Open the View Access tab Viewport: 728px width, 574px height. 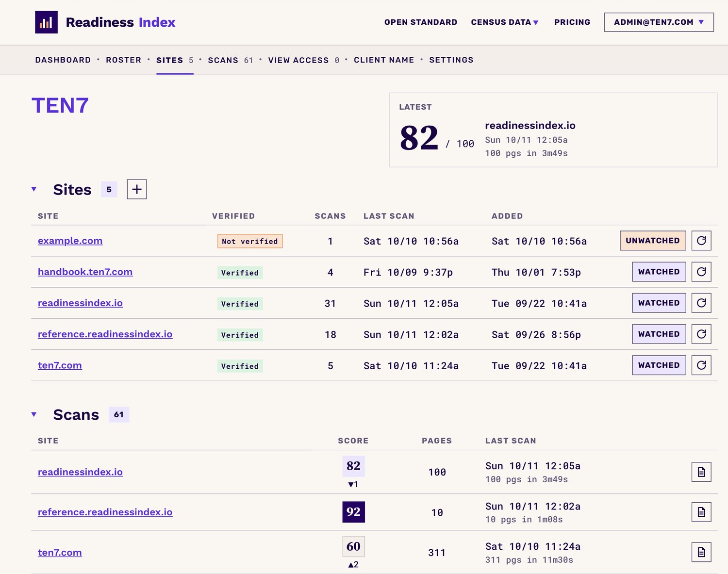click(x=304, y=60)
